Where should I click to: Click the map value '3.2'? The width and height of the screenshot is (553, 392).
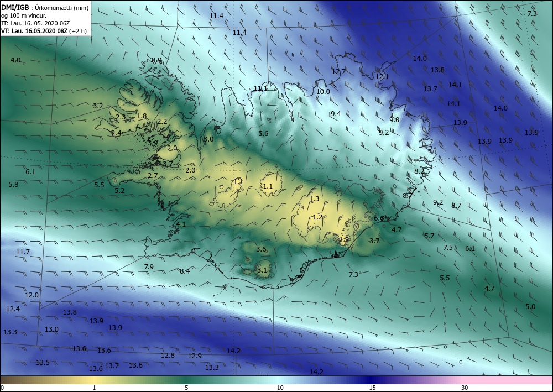[98, 106]
